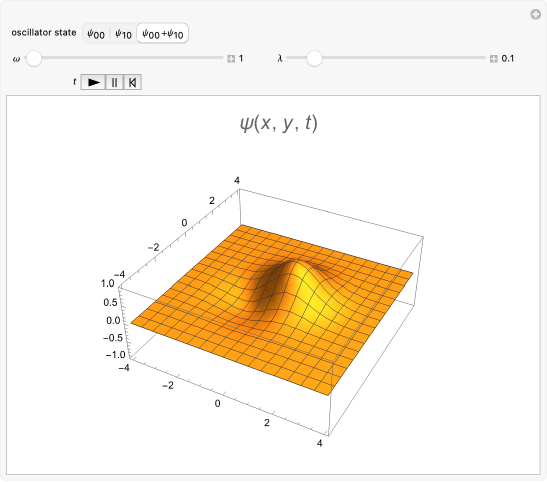Click the 0.0 vertical axis label
The width and height of the screenshot is (547, 482).
(x=113, y=320)
